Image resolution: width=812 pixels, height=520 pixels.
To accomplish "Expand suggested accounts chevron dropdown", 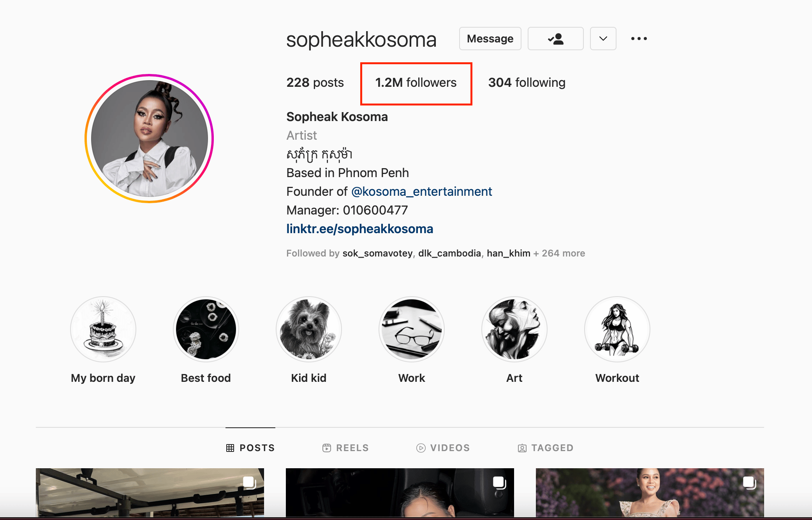I will click(603, 39).
